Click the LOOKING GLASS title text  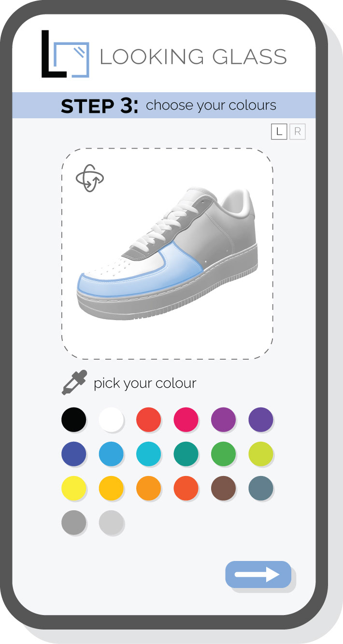pos(193,57)
